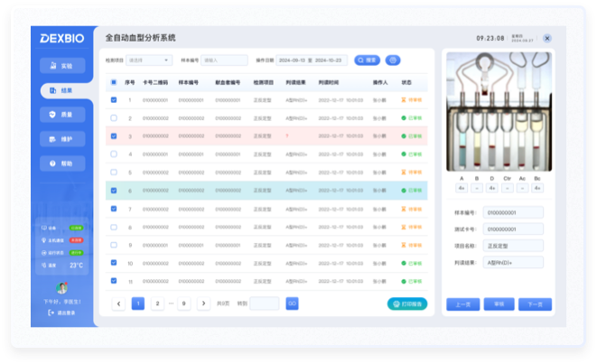This screenshot has height=364, width=597.
Task: Click the 下一页 button under the result panel
Action: 534,304
